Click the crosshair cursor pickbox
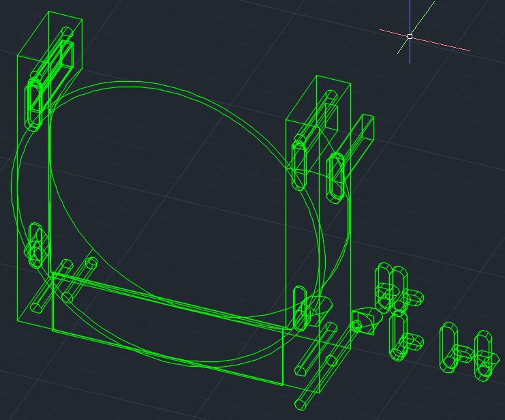505x420 pixels. [x=410, y=36]
